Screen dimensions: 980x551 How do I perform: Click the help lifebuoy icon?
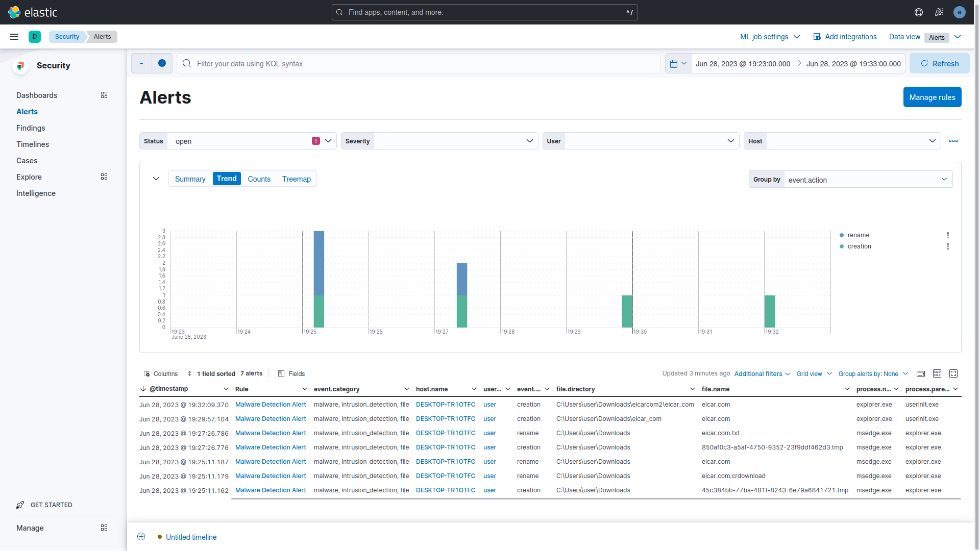pyautogui.click(x=919, y=12)
